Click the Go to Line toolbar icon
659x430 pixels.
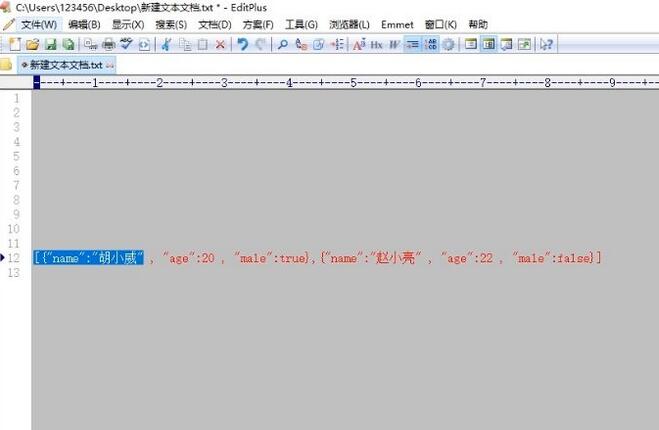(x=337, y=44)
